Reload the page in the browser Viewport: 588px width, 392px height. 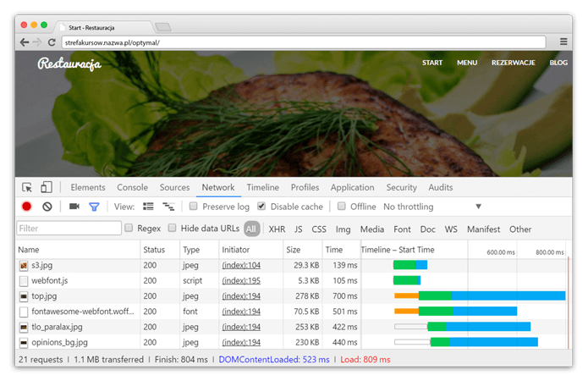(x=52, y=41)
